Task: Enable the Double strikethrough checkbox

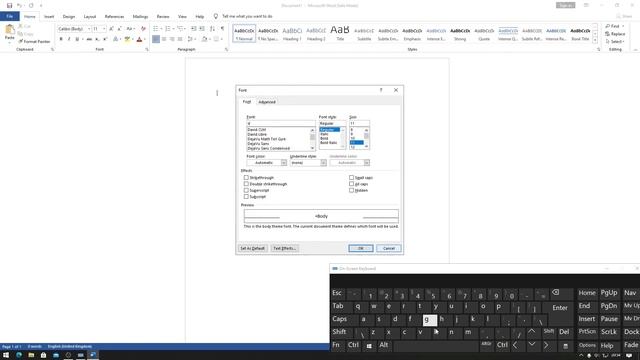Action: 246,184
